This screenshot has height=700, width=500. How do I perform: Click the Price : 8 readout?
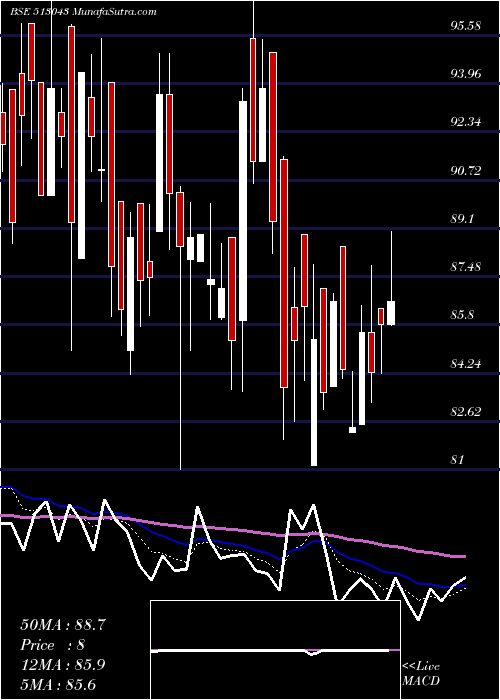click(52, 645)
